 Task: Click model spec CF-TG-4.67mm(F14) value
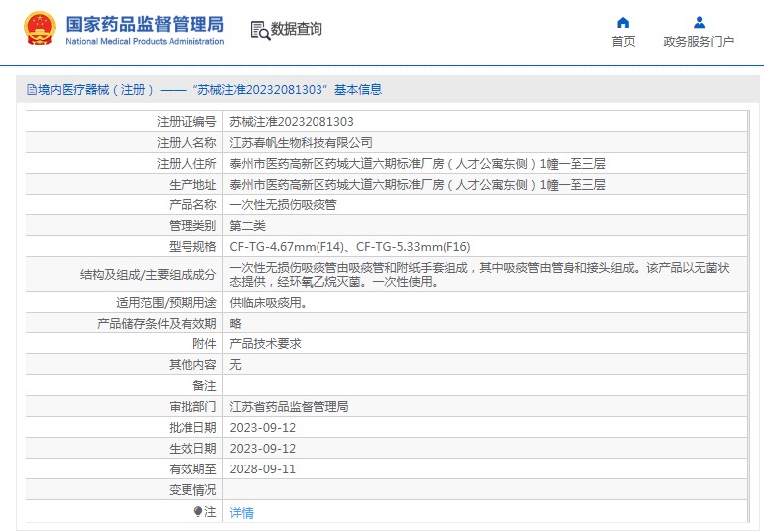click(x=287, y=247)
